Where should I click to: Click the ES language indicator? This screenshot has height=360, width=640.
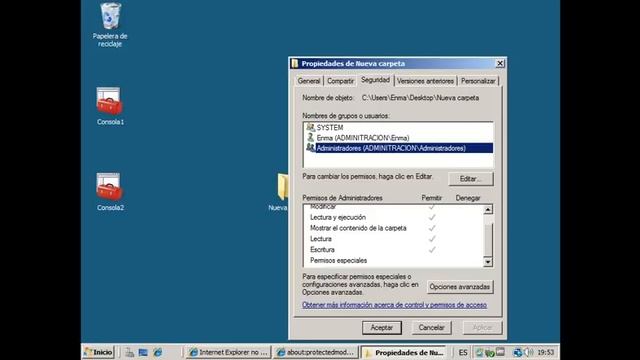point(463,352)
